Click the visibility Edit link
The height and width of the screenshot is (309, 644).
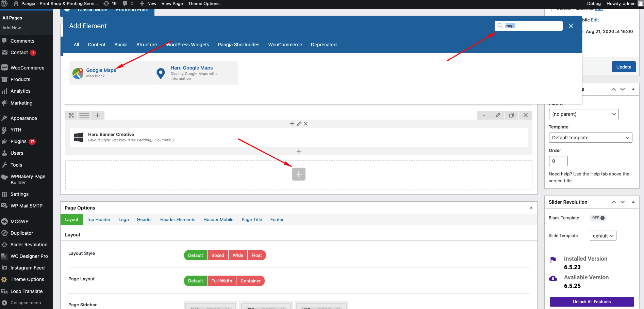click(595, 20)
